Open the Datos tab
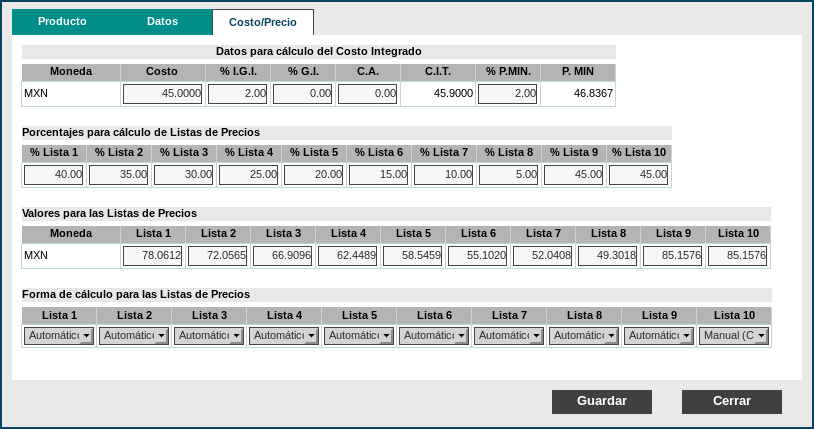Image resolution: width=814 pixels, height=429 pixels. tap(162, 21)
